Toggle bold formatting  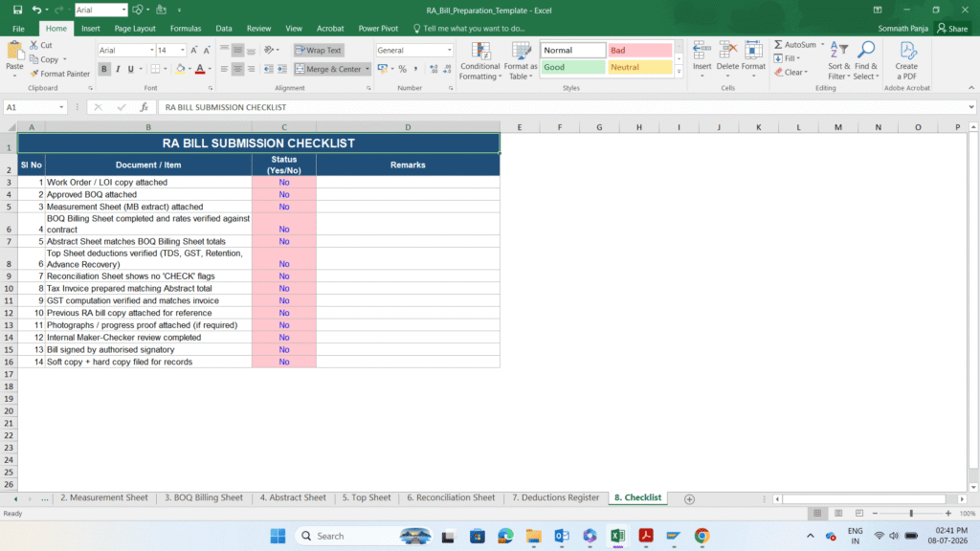tap(103, 69)
